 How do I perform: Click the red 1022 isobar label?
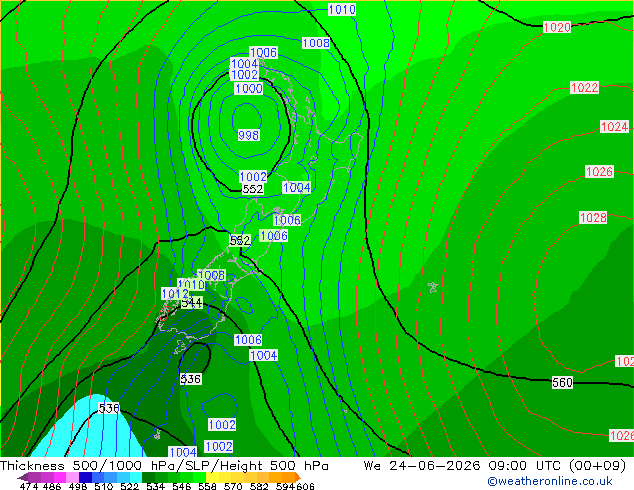(584, 87)
